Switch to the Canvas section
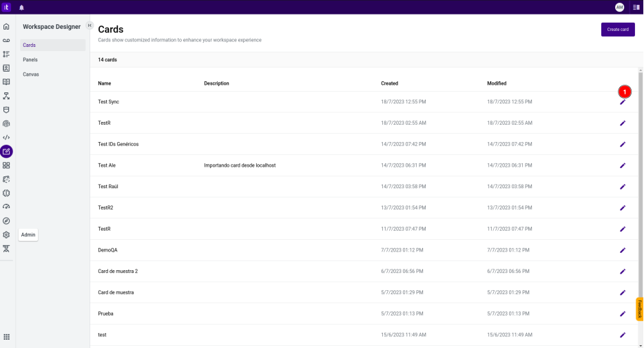The width and height of the screenshot is (644, 348). click(31, 74)
